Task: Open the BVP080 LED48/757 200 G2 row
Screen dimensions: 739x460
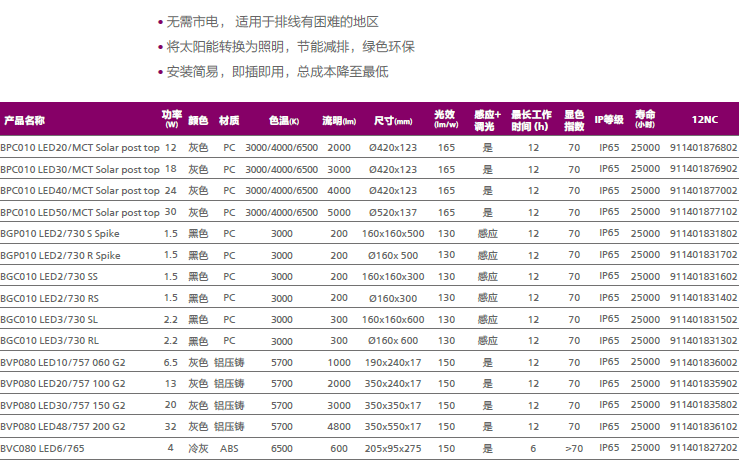Action: pyautogui.click(x=63, y=426)
